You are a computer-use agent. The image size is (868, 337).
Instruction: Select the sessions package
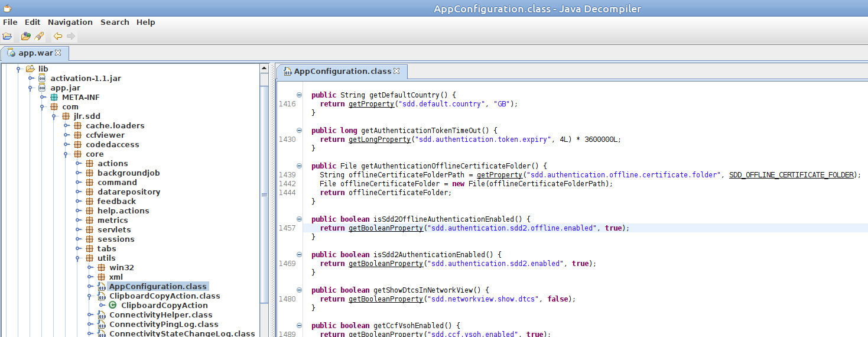tap(116, 239)
